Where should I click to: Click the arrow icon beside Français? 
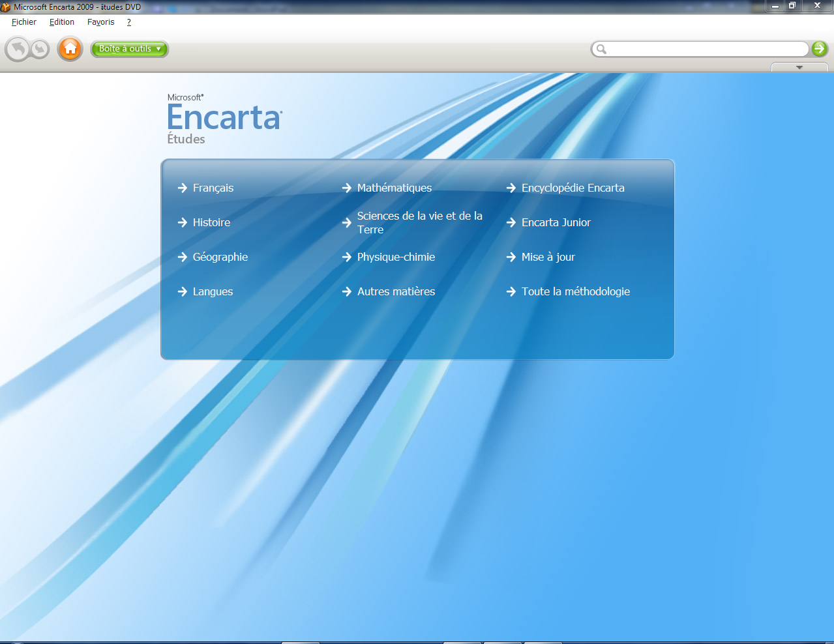pos(183,188)
